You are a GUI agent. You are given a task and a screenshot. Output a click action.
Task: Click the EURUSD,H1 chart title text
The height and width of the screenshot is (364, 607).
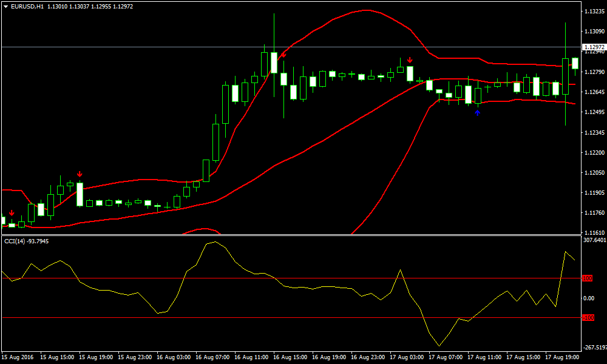coord(27,6)
